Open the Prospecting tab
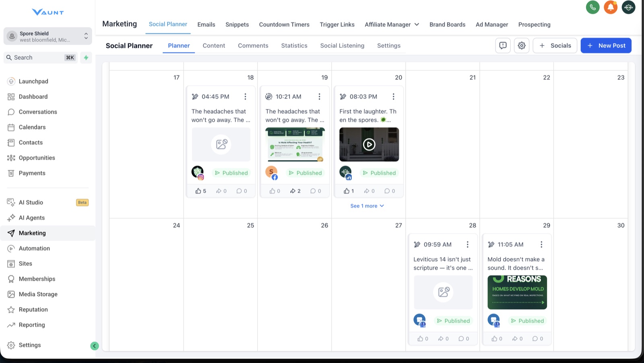The height and width of the screenshot is (363, 644). 534,25
